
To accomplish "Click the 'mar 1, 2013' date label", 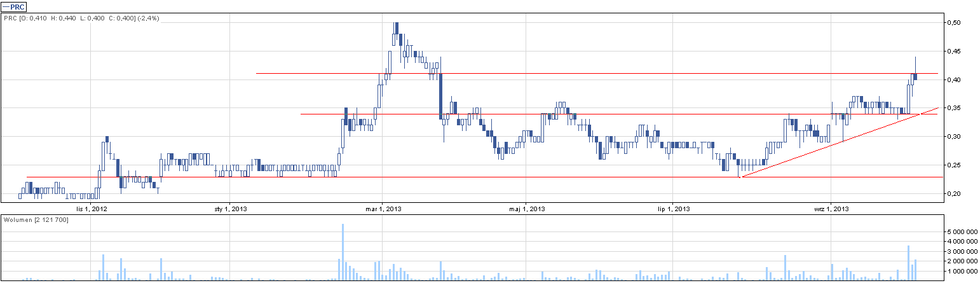I will (x=385, y=209).
